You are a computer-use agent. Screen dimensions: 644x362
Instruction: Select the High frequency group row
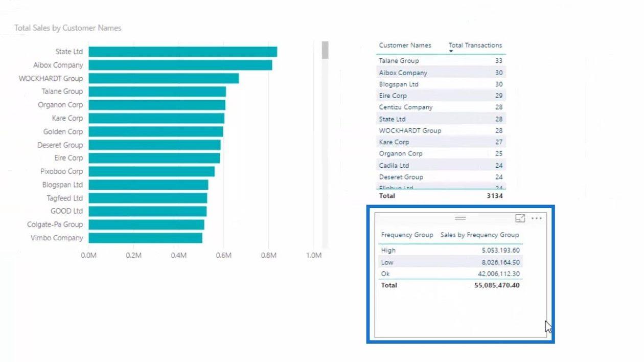tap(450, 251)
